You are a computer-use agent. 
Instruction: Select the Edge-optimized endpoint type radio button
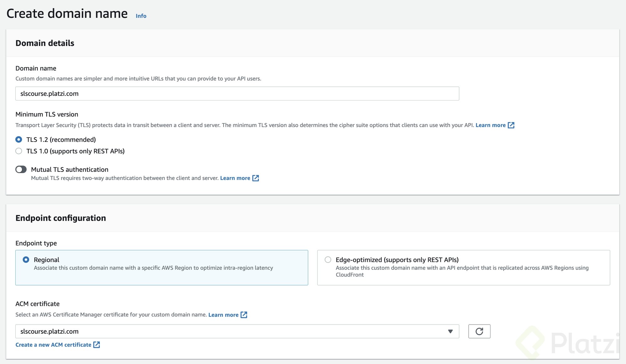[328, 259]
